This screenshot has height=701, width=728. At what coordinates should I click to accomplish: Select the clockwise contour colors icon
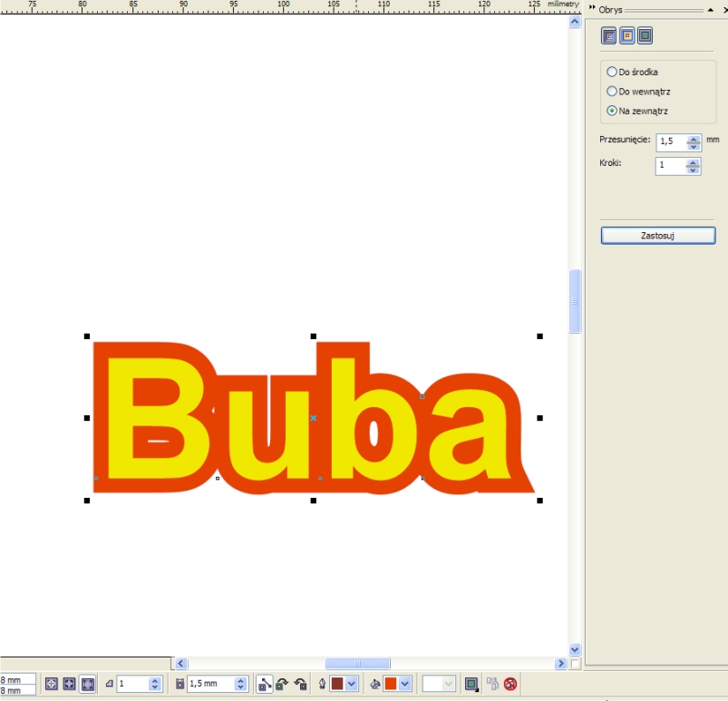coord(282,684)
